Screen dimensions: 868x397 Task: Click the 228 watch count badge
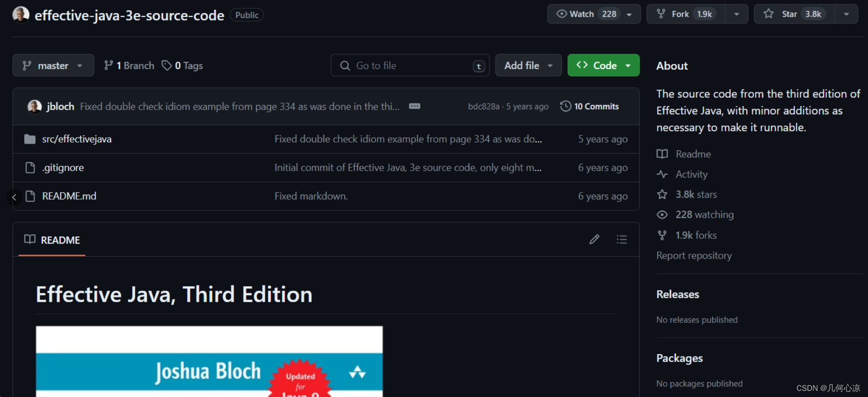pyautogui.click(x=609, y=14)
